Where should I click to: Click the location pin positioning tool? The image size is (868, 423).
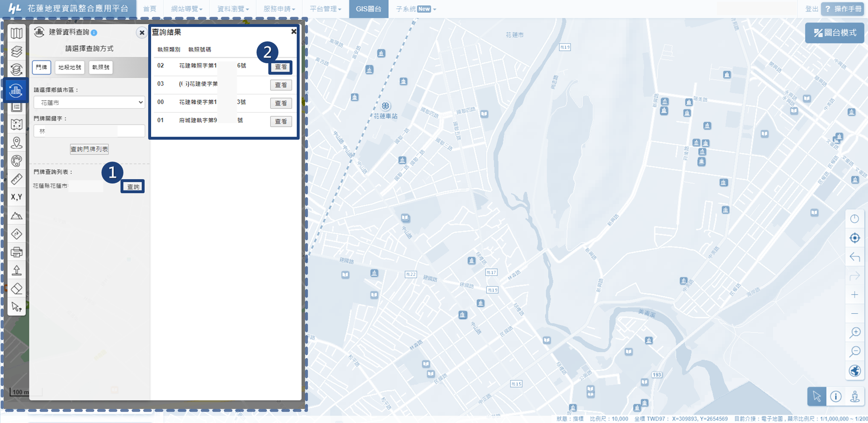point(16,143)
